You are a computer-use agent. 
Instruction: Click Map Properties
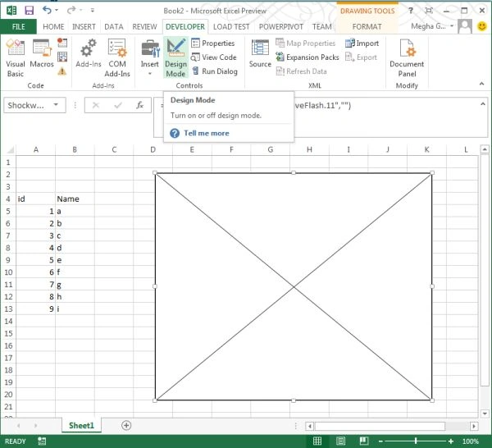pos(305,43)
